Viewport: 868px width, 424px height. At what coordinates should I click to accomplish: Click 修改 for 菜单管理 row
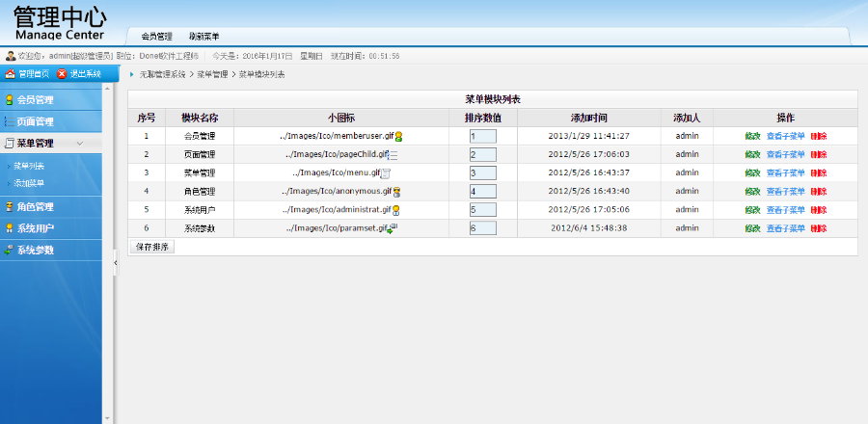pos(753,173)
